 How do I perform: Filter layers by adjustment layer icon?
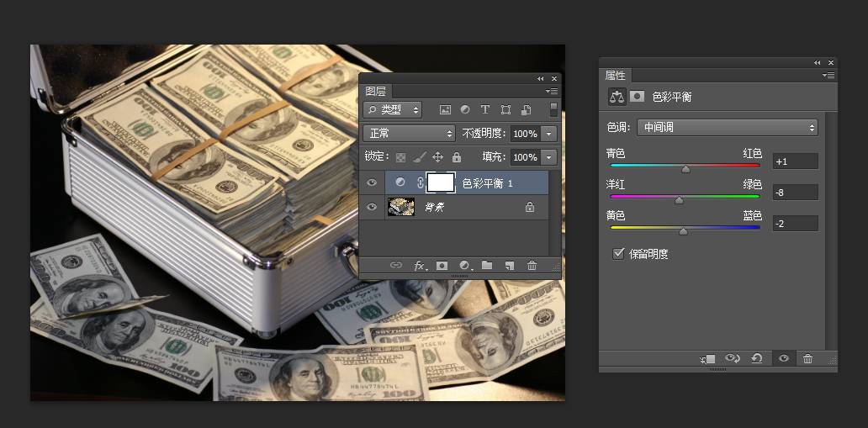click(465, 109)
